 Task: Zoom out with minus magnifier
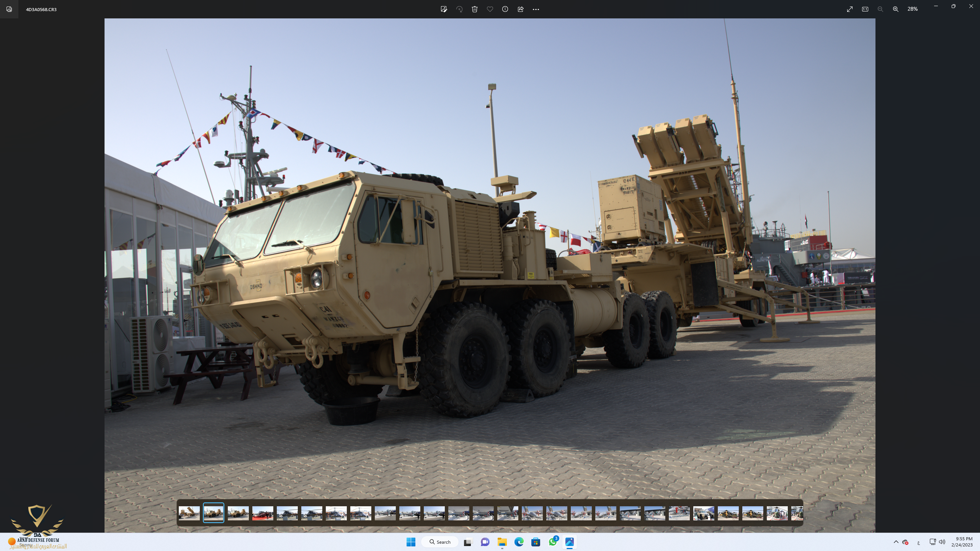tap(880, 9)
